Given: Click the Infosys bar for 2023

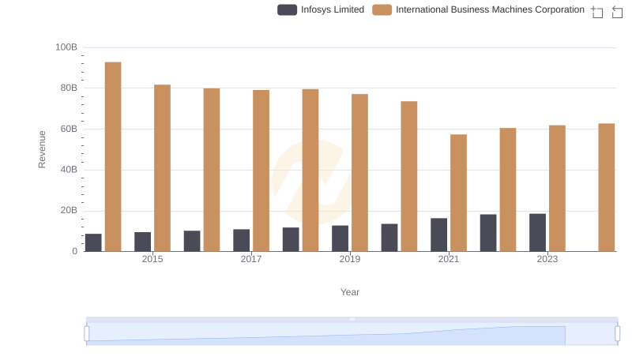Looking at the screenshot, I should click(x=538, y=233).
